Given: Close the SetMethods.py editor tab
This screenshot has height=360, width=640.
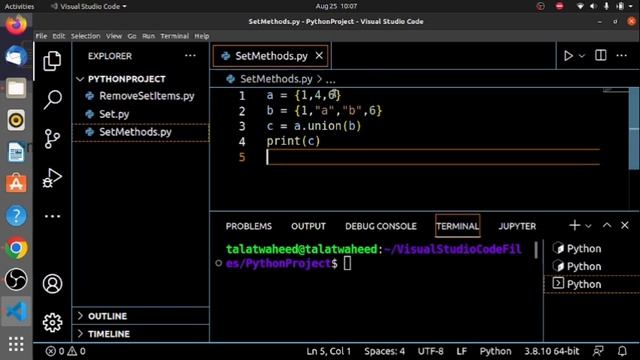Looking at the screenshot, I should pos(319,56).
